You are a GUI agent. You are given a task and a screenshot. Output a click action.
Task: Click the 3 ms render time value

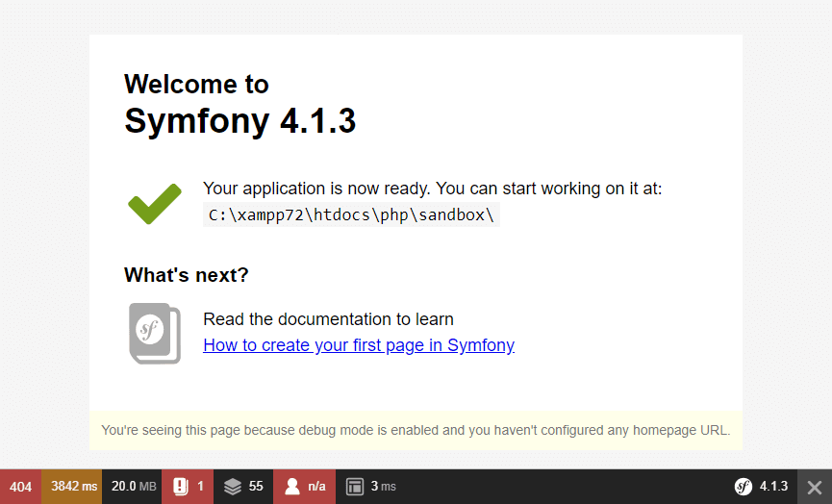[383, 487]
